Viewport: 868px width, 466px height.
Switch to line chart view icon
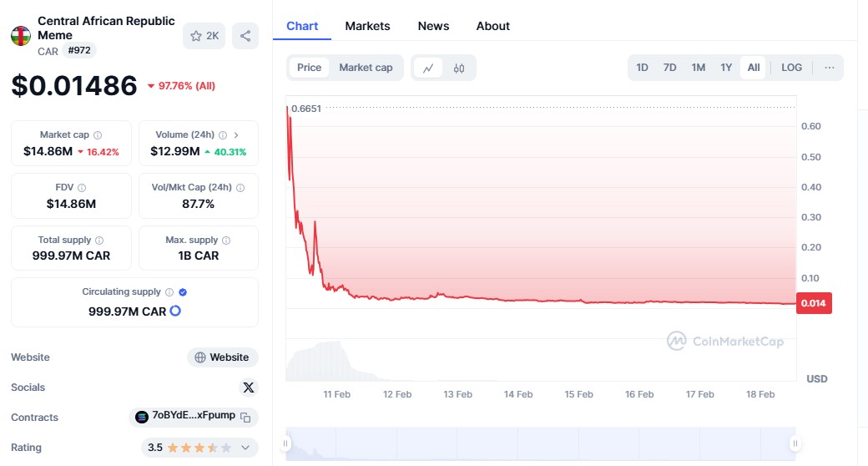pos(428,68)
